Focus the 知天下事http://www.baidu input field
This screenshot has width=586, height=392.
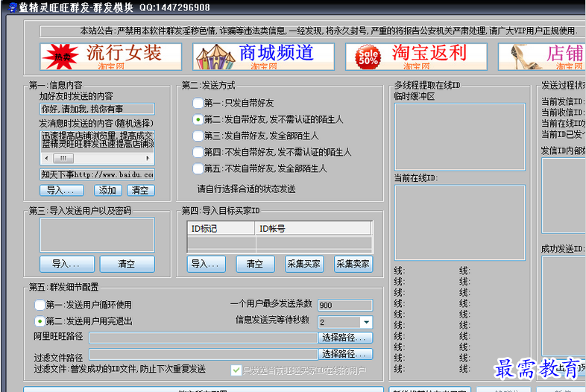[97, 174]
